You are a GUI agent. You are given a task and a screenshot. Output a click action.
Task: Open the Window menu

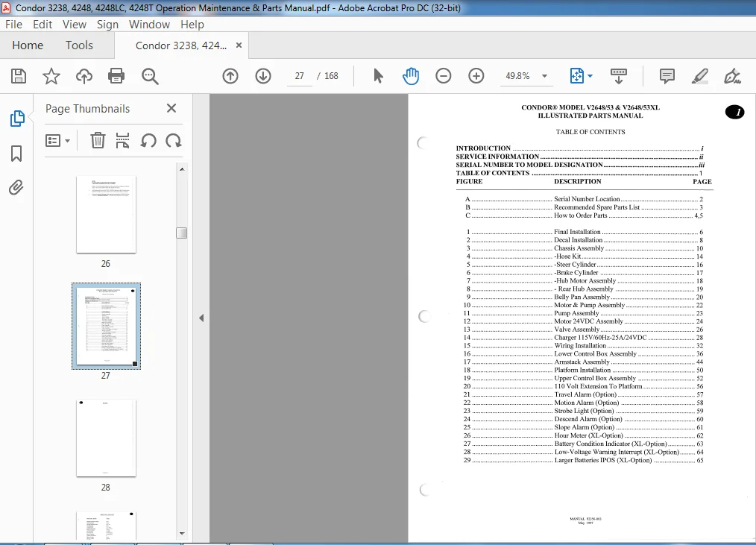149,24
